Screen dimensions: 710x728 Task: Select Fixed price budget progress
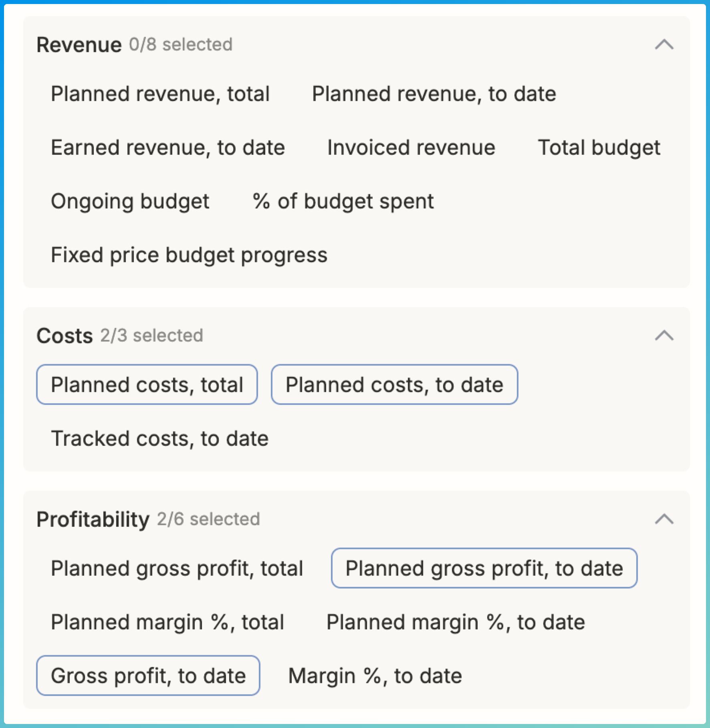(x=189, y=255)
